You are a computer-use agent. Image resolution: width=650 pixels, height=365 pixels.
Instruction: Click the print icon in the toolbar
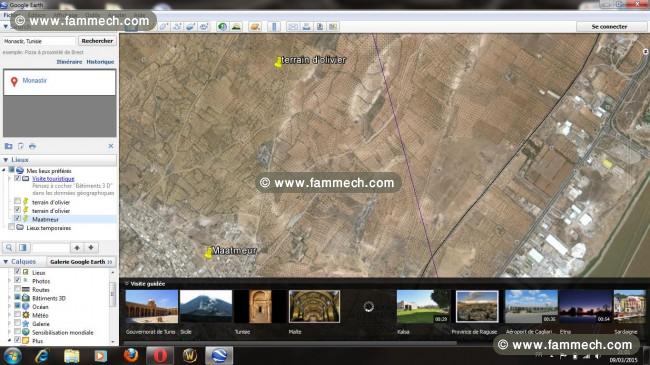[306, 27]
